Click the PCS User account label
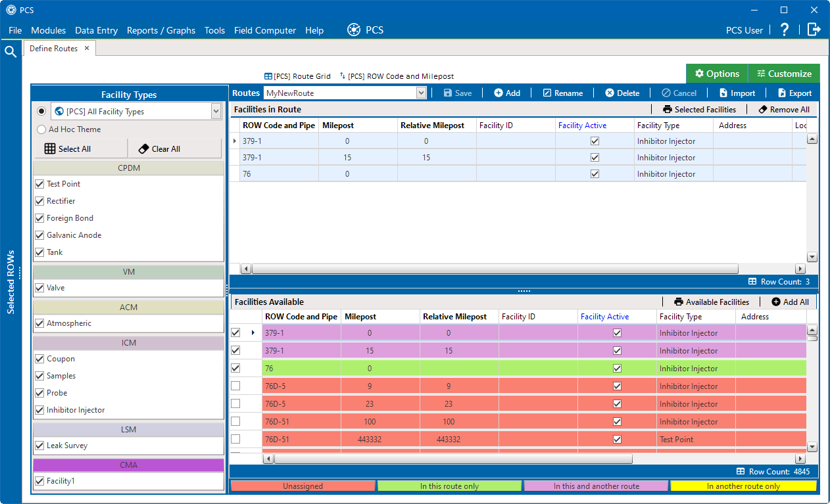830x504 pixels. click(745, 30)
